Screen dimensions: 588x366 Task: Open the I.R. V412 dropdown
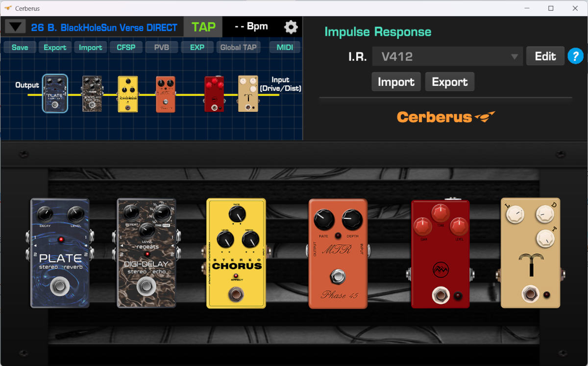coord(447,56)
